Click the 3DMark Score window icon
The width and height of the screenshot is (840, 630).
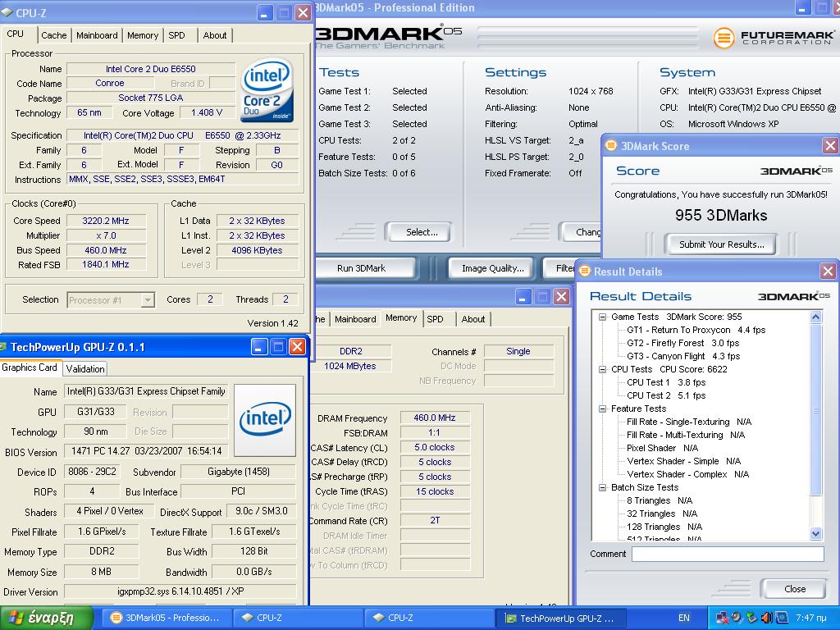[610, 145]
